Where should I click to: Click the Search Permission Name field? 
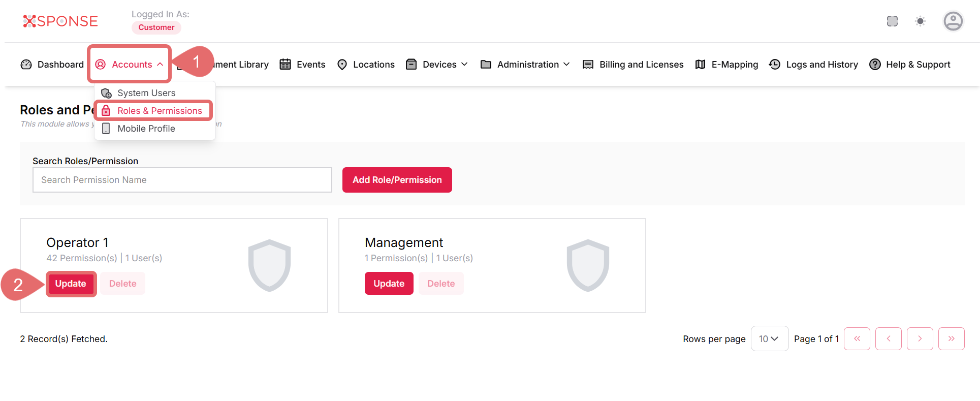point(182,180)
